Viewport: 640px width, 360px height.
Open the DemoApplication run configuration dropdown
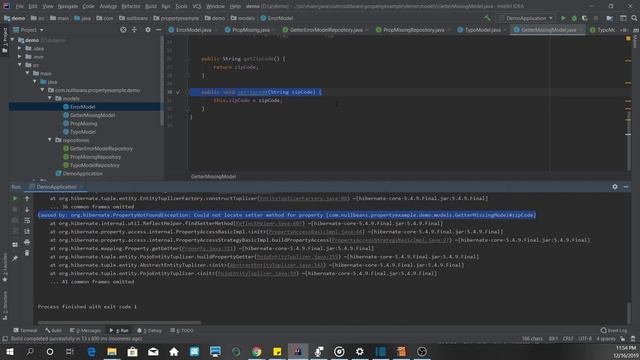526,18
